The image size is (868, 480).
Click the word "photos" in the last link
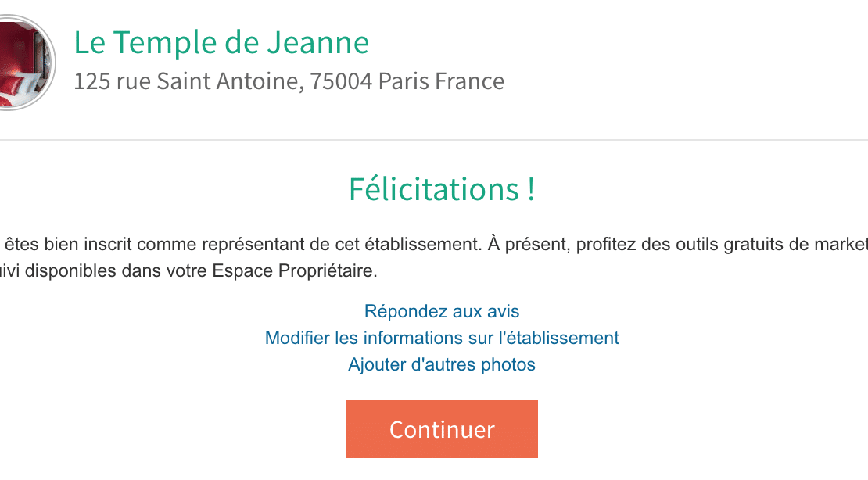pyautogui.click(x=508, y=364)
